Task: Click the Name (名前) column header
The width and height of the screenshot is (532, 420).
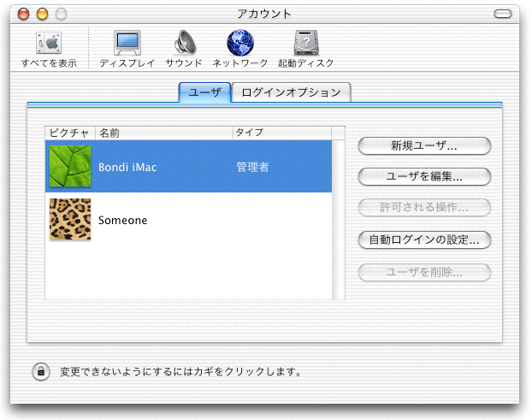Action: tap(163, 133)
